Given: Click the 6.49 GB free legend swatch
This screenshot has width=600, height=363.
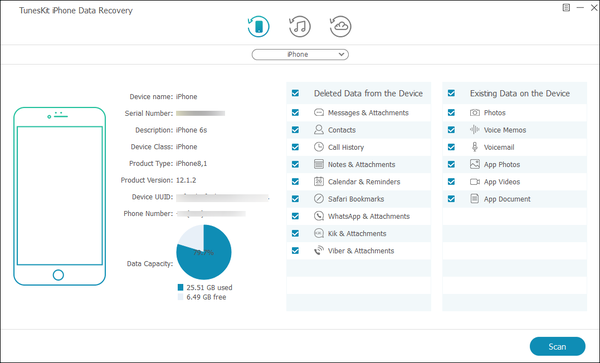Looking at the screenshot, I should coord(181,297).
